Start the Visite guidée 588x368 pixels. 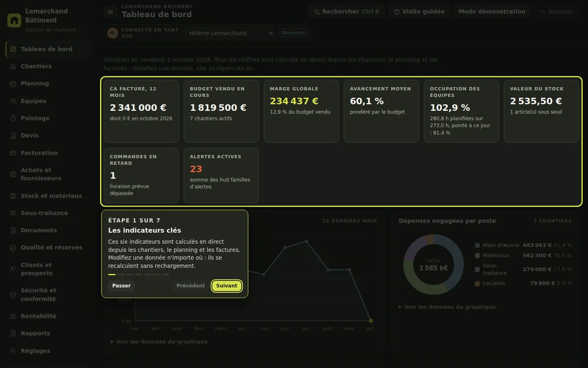(419, 11)
